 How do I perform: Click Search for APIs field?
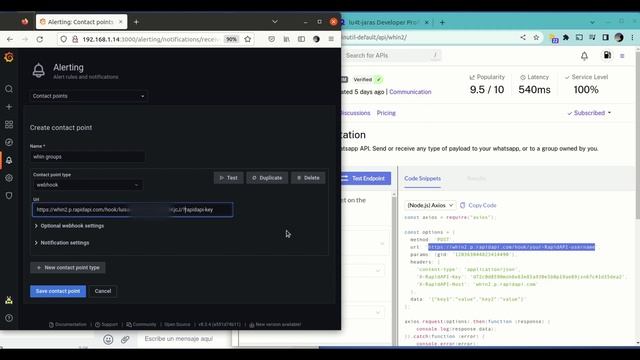[x=392, y=56]
